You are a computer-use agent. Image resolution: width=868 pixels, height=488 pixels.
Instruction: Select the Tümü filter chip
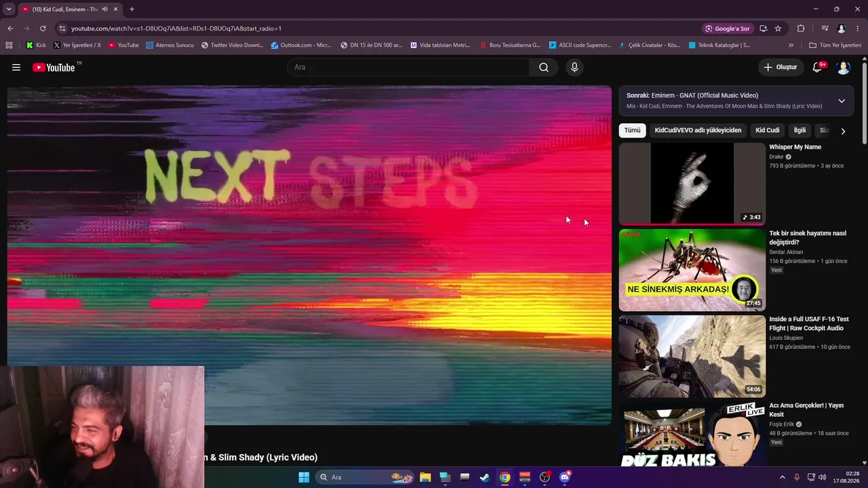point(632,130)
